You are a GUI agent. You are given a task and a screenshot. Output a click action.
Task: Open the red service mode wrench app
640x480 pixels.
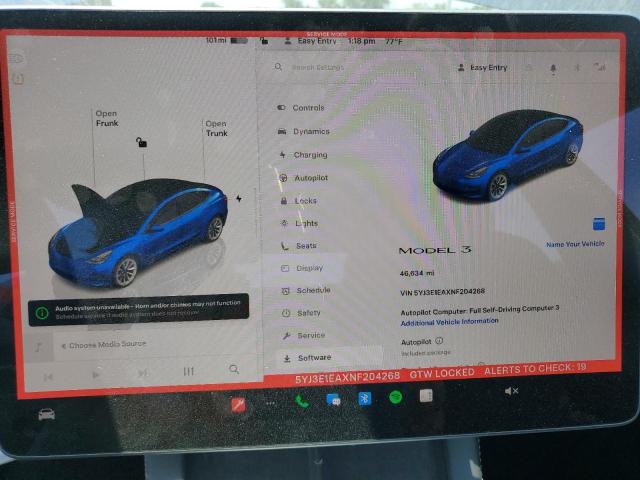pyautogui.click(x=238, y=405)
